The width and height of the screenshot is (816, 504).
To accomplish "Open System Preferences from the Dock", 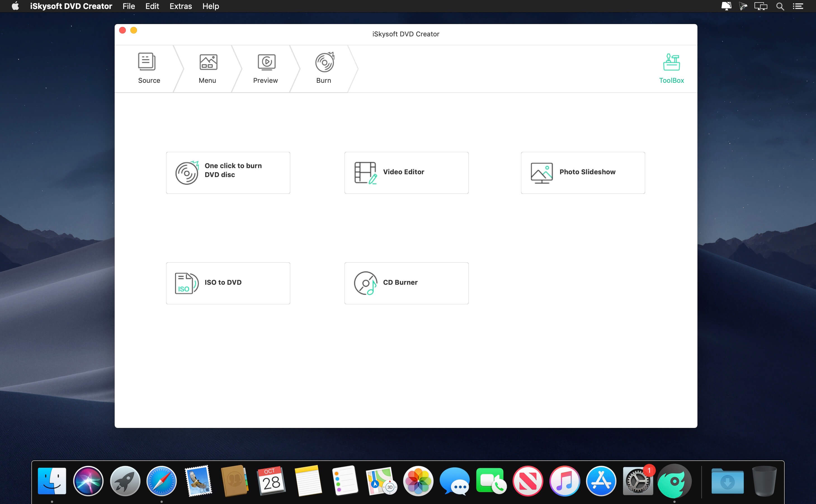I will pyautogui.click(x=638, y=481).
